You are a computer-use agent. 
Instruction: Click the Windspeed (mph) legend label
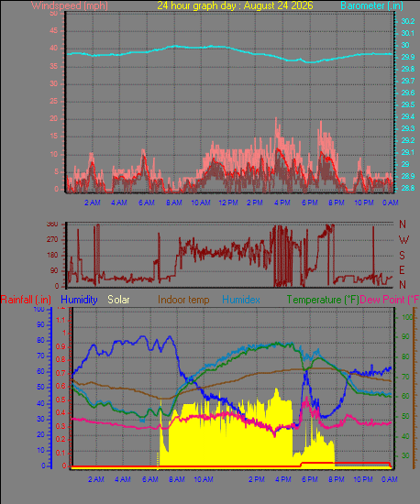pos(69,5)
